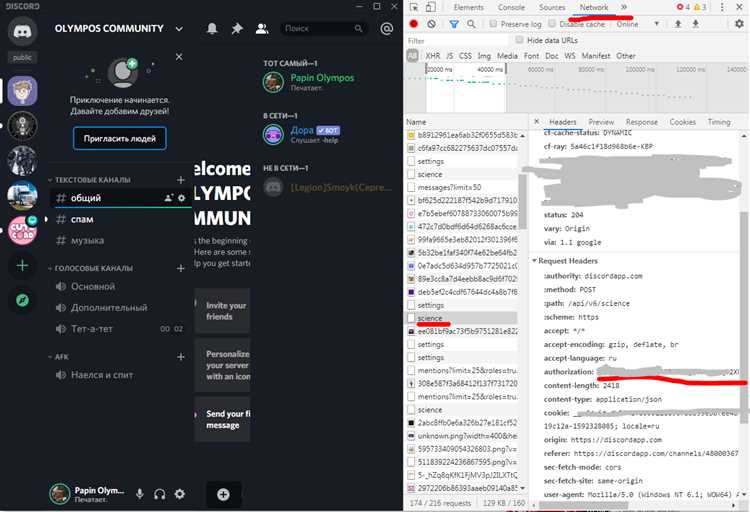Click Пригласить людей button

click(x=120, y=138)
